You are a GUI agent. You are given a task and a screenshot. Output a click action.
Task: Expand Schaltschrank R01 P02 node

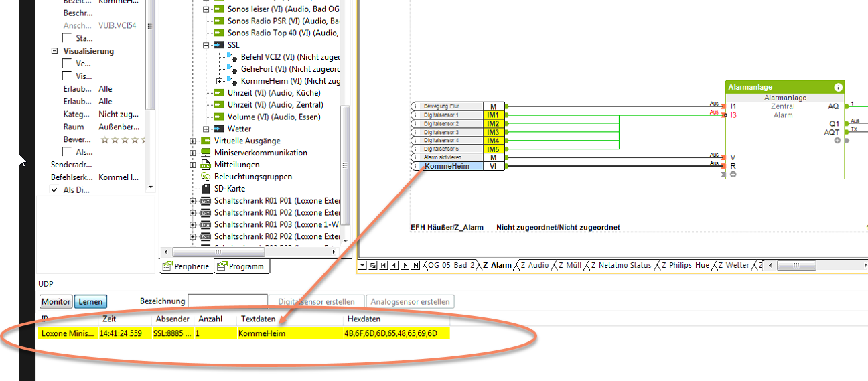[x=193, y=213]
